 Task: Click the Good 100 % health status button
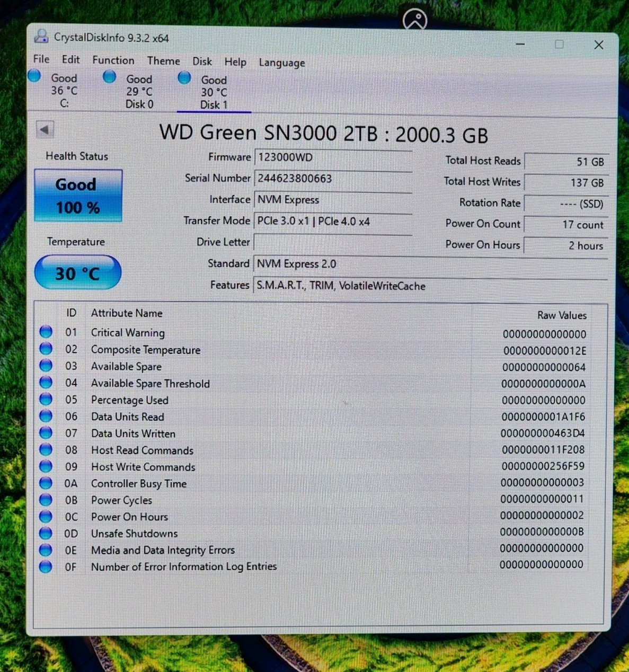(78, 196)
